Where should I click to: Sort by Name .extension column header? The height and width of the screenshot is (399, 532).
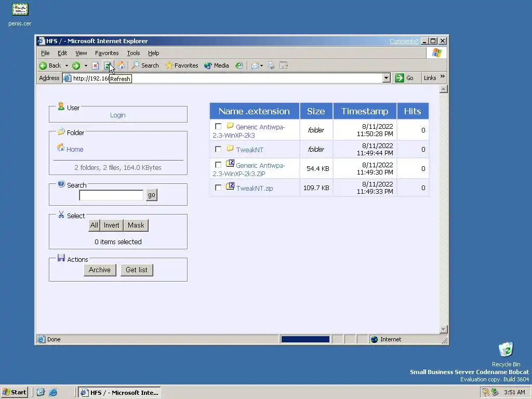[x=254, y=111]
